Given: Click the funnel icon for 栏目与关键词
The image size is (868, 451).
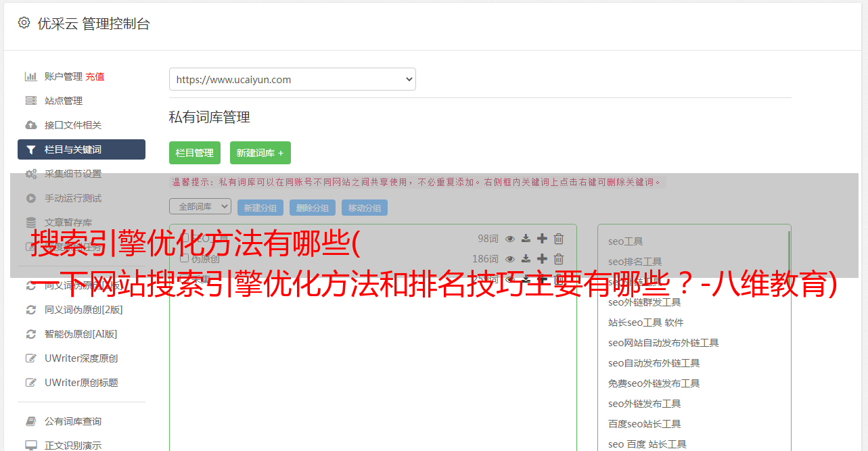Looking at the screenshot, I should 30,149.
